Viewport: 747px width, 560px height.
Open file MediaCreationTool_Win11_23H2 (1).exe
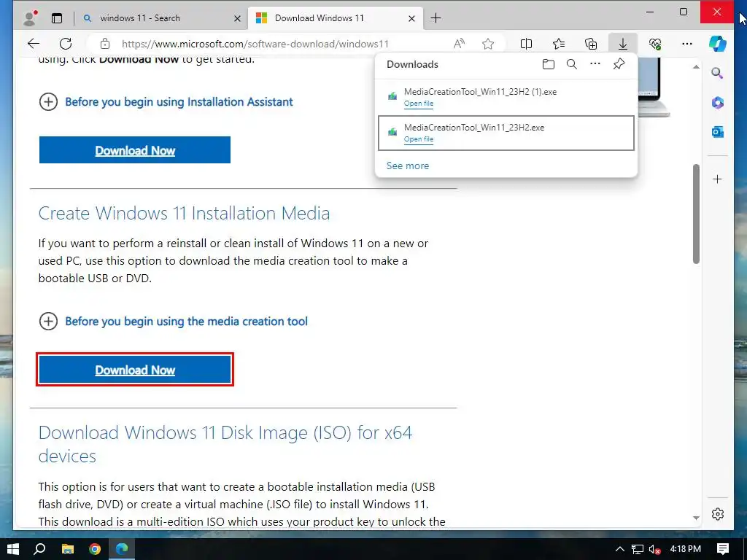click(x=418, y=104)
